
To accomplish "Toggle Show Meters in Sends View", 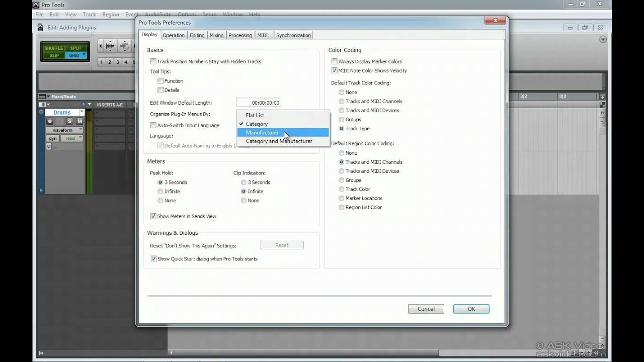I will [153, 216].
